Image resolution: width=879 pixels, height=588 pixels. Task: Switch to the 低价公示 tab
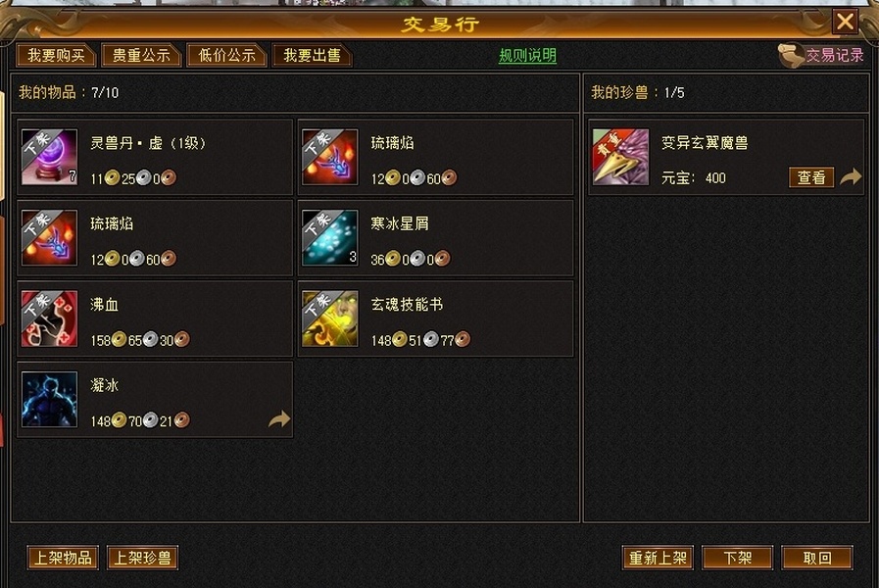226,56
